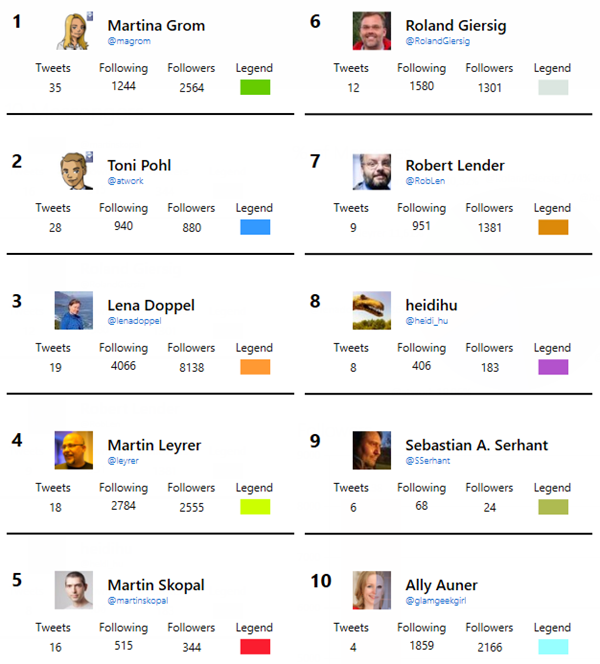This screenshot has height=664, width=600.
Task: Pick heidihu's purple legend swatch
Action: (x=552, y=367)
